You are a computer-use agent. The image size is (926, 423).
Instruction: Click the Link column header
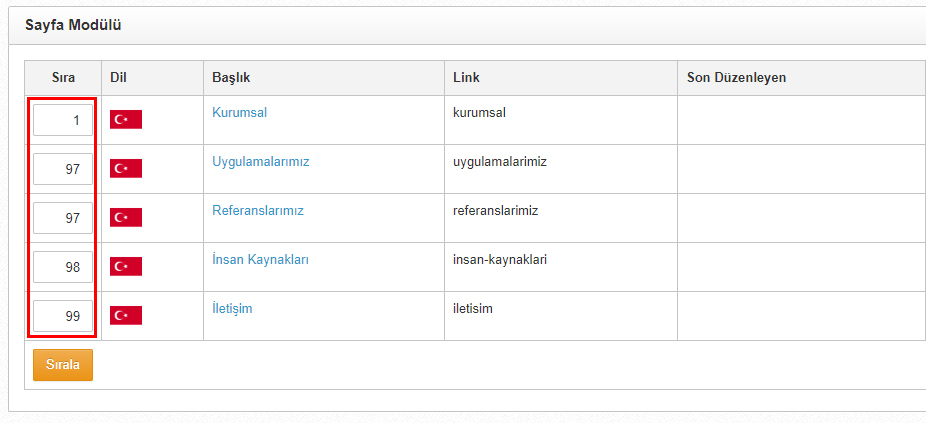click(x=466, y=77)
